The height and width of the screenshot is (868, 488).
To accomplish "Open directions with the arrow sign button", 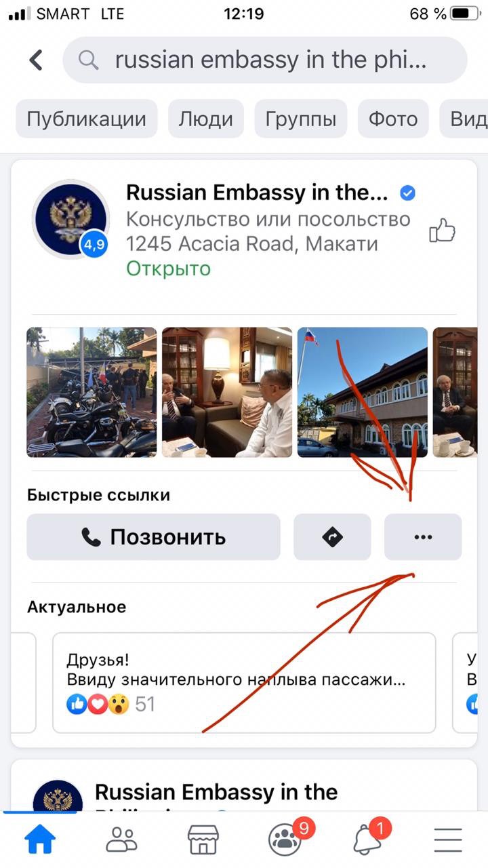I will (x=332, y=537).
